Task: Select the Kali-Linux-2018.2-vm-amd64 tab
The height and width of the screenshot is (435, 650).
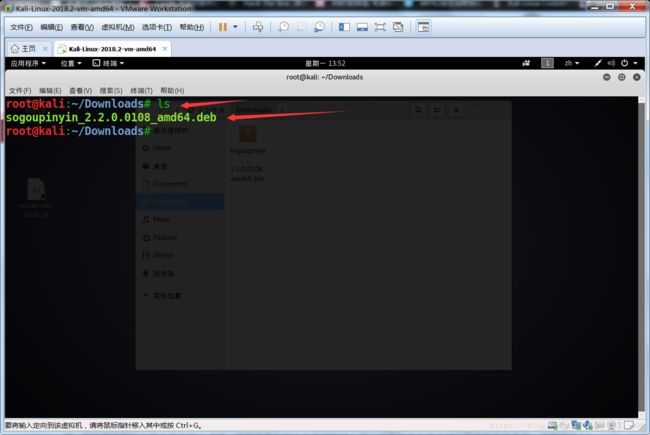Action: (x=112, y=49)
